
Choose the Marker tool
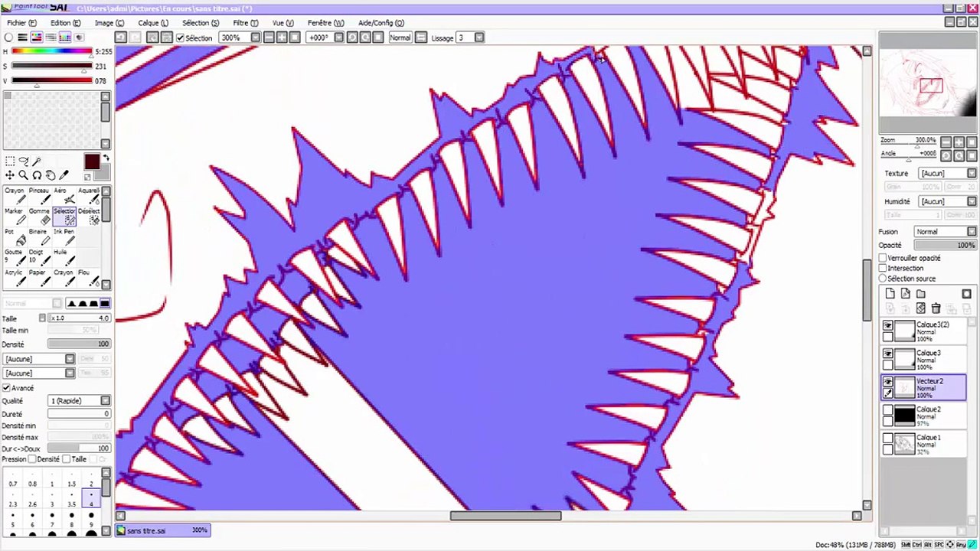tap(15, 216)
